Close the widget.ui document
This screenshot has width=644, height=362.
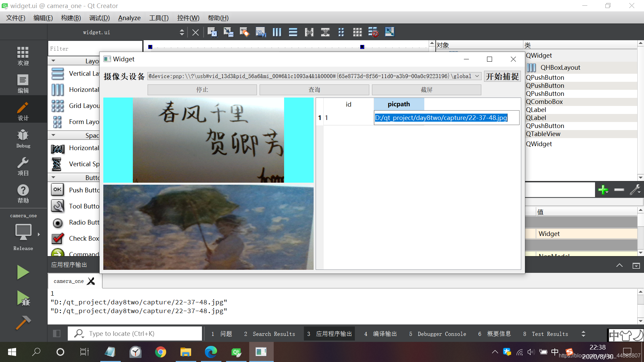point(196,32)
